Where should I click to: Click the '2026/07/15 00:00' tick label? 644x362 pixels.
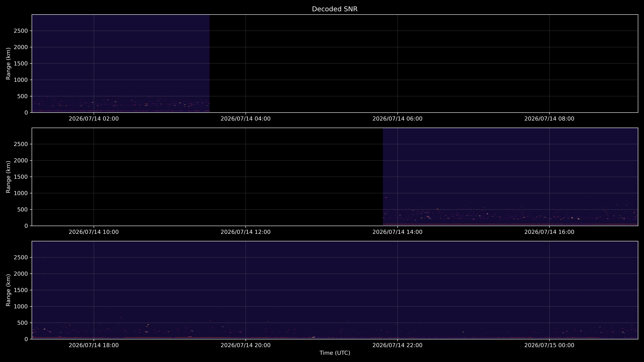549,345
